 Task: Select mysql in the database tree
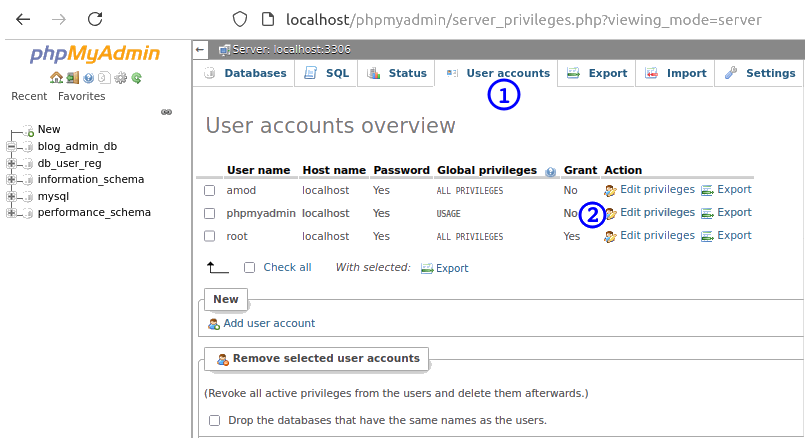(53, 196)
